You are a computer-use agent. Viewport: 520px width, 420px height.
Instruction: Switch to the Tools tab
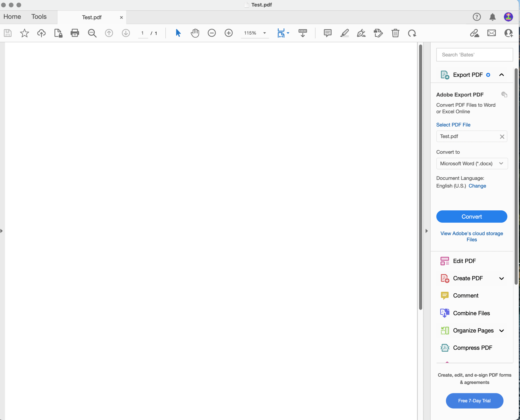click(x=39, y=17)
